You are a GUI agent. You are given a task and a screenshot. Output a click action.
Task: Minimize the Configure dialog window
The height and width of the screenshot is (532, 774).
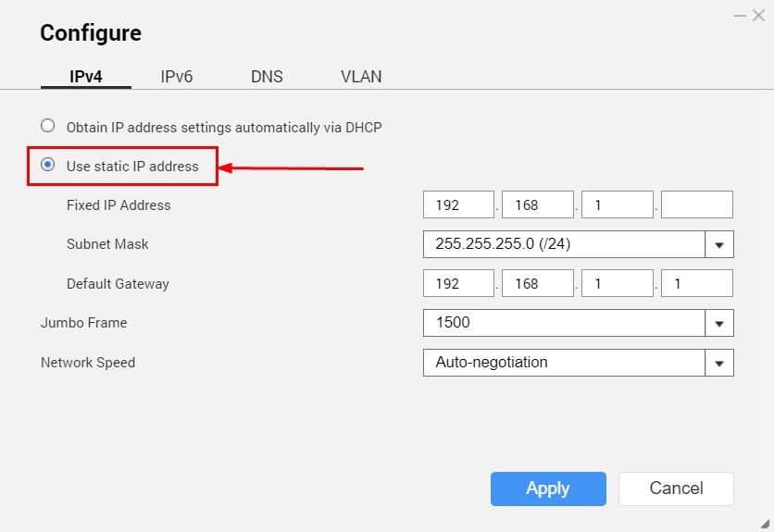point(740,16)
